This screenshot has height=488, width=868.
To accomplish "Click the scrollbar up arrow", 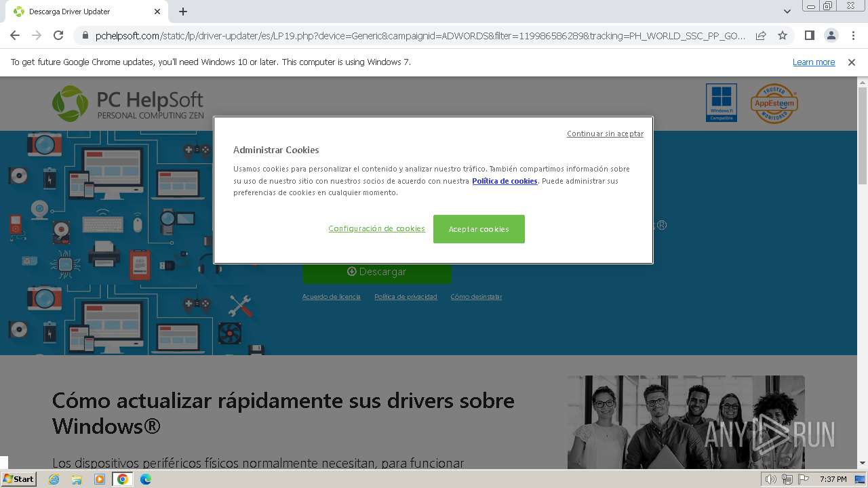I will coord(863,82).
